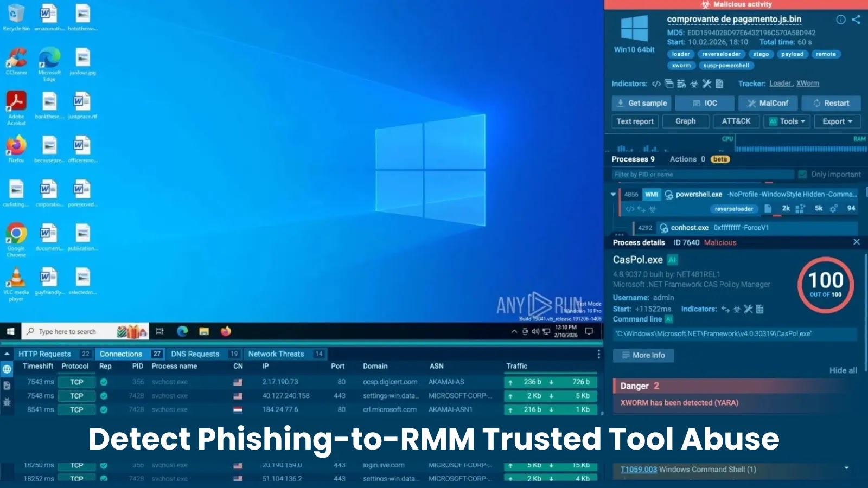Click the bug debug sidebar icon

[x=7, y=402]
